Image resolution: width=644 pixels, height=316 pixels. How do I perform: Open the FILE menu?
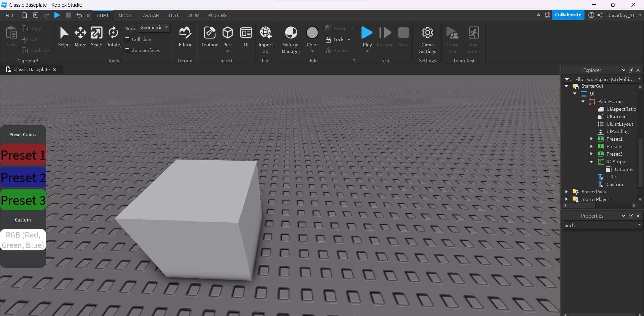pyautogui.click(x=10, y=15)
